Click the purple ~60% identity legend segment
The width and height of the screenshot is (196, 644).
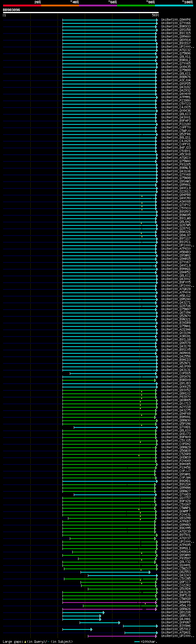click(98, 6)
